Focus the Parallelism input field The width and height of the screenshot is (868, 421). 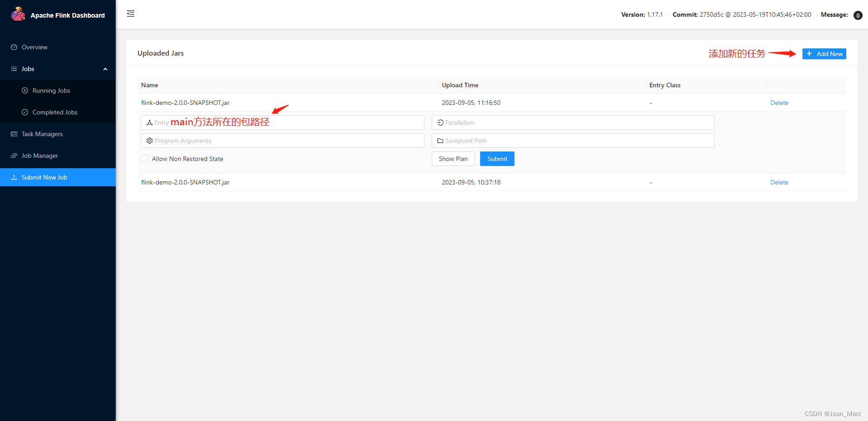pyautogui.click(x=573, y=123)
